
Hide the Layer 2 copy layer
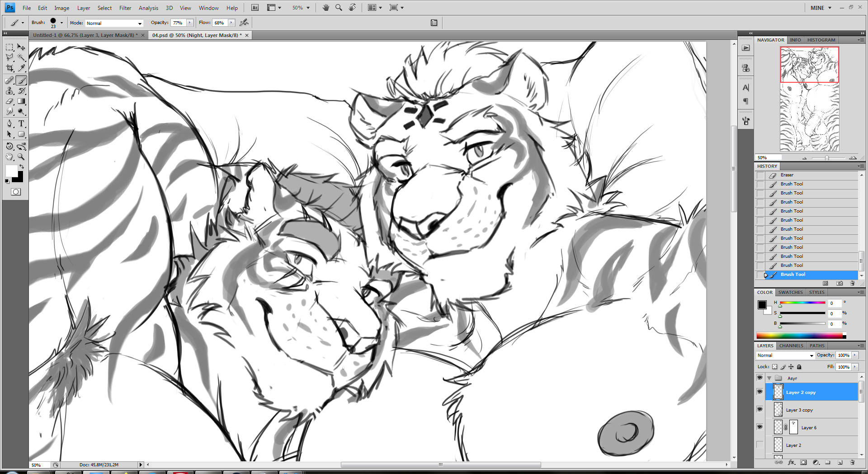pos(759,392)
